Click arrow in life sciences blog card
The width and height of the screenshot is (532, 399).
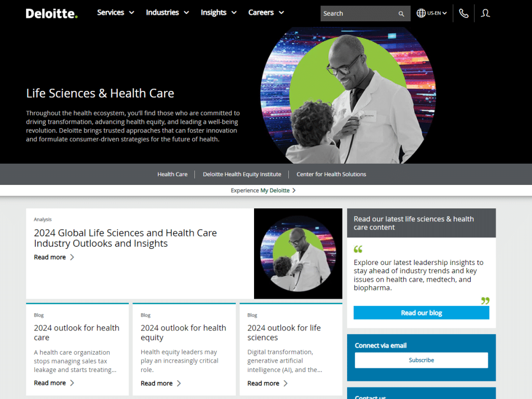[286, 383]
